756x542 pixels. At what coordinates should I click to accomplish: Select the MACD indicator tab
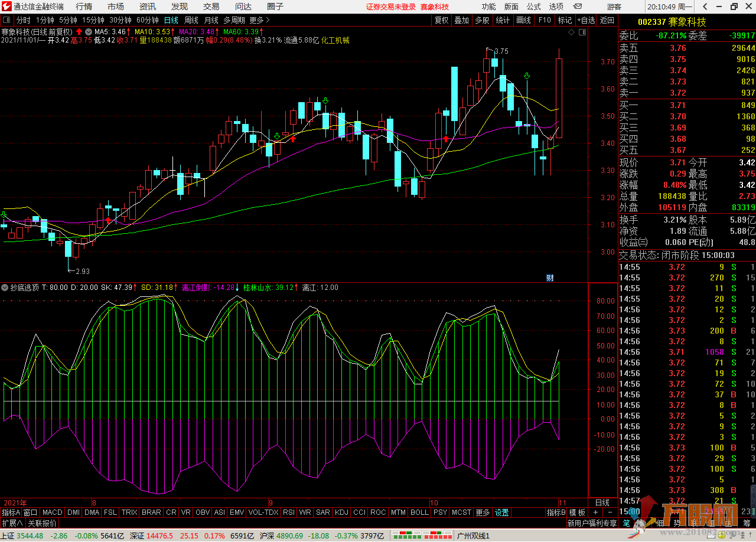click(52, 512)
